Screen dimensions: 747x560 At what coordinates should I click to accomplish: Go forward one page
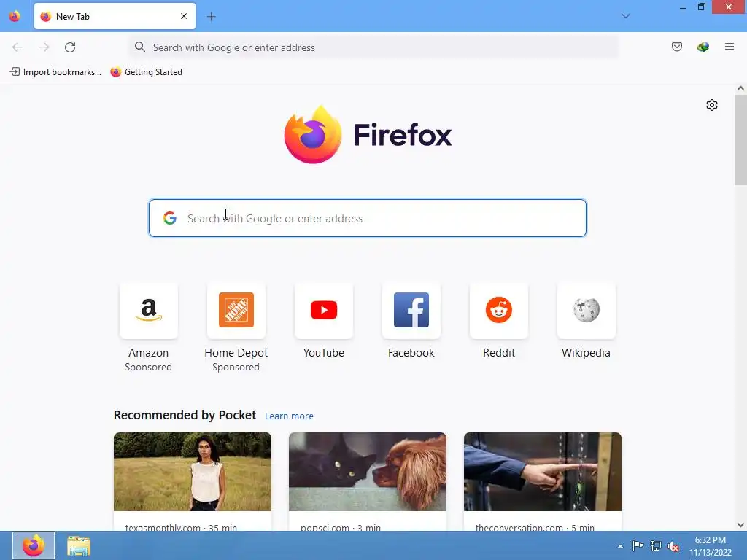pyautogui.click(x=44, y=47)
